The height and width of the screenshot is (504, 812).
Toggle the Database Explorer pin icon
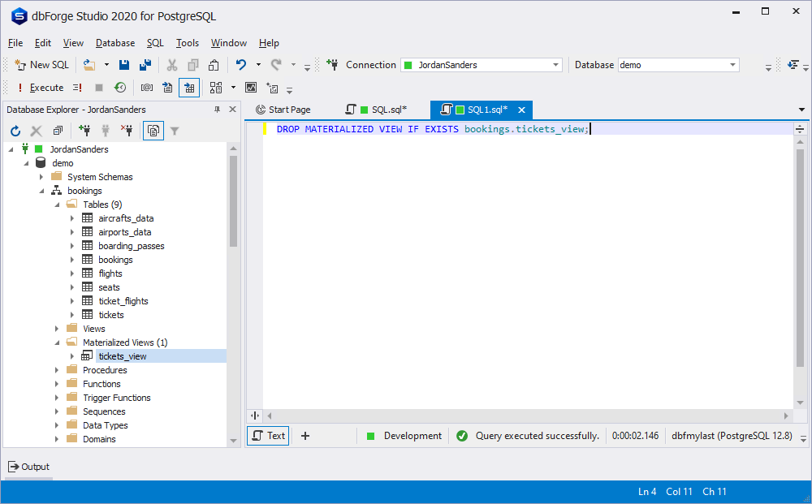[217, 110]
